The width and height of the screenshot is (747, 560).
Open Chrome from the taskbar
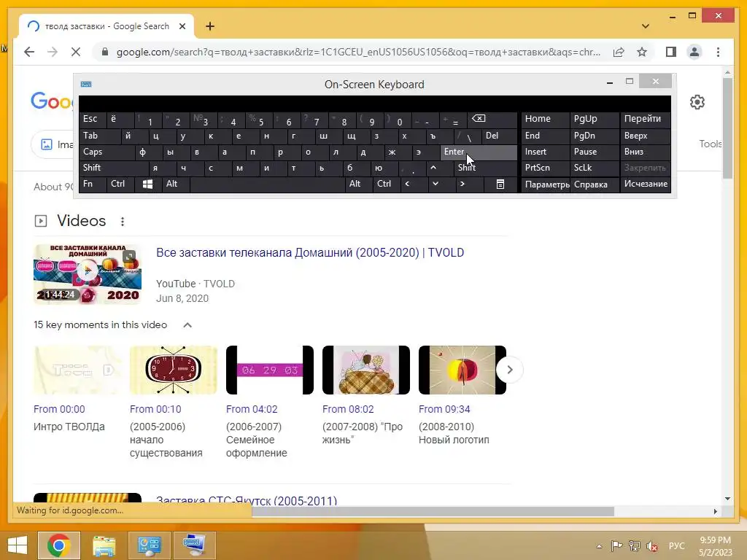tap(59, 545)
